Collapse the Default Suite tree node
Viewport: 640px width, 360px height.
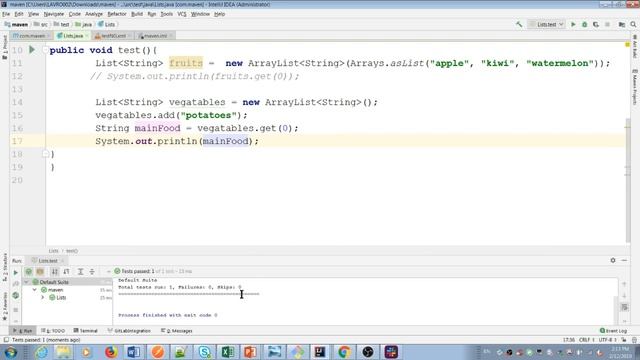pyautogui.click(x=27, y=282)
